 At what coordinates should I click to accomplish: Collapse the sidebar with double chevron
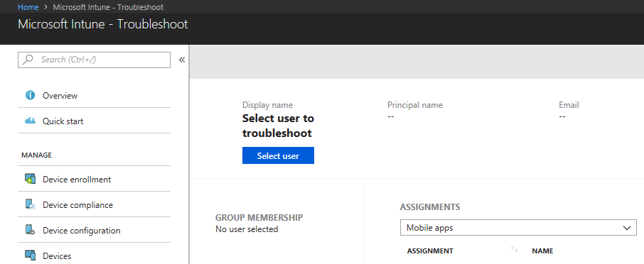182,60
